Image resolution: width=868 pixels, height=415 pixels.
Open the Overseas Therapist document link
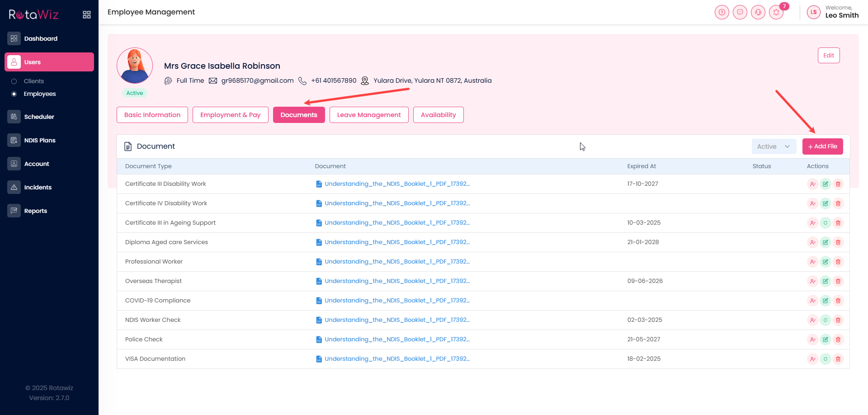coord(397,281)
